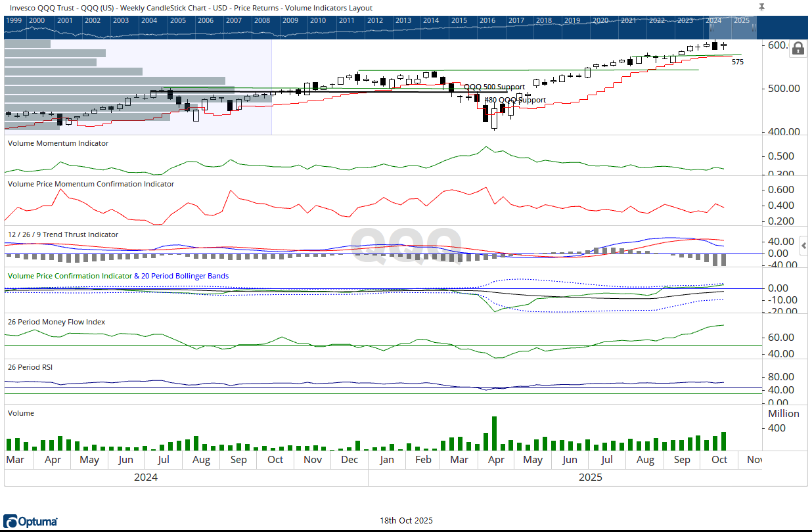Click the Invesco QQQ Trust chart title

[189, 8]
